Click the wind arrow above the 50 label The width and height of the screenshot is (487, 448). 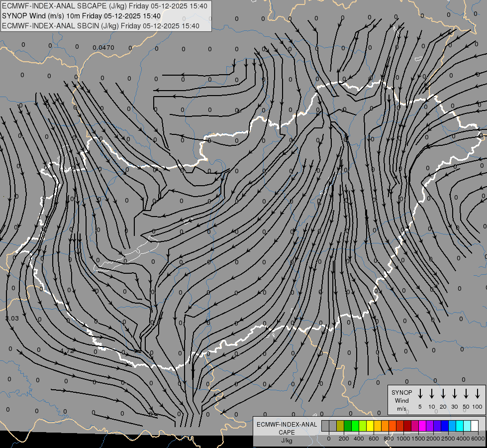click(466, 394)
